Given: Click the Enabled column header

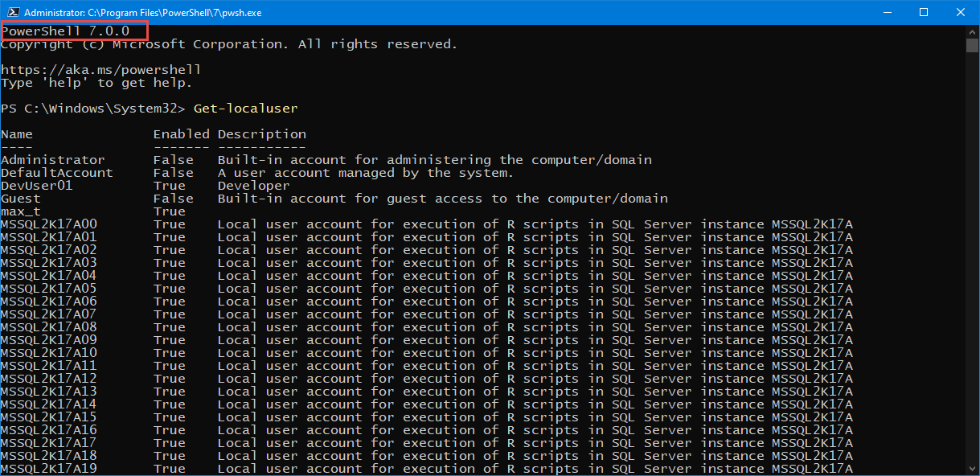Looking at the screenshot, I should [x=180, y=133].
